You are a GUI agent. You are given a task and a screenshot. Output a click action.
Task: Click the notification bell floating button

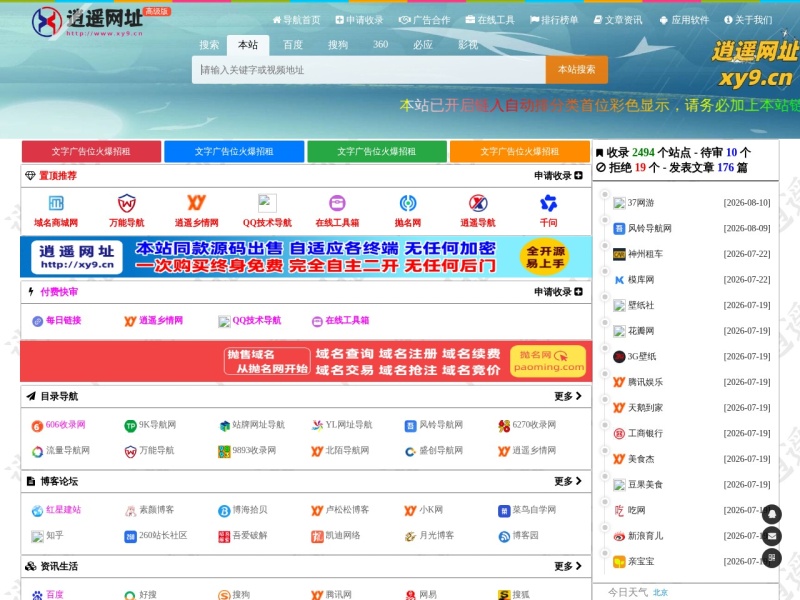click(x=771, y=514)
